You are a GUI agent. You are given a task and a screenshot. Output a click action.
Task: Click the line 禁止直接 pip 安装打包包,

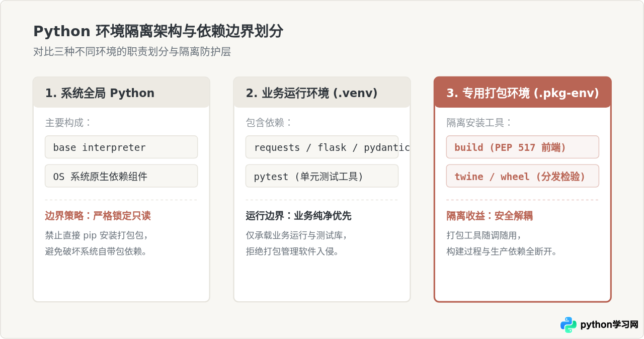click(x=96, y=235)
